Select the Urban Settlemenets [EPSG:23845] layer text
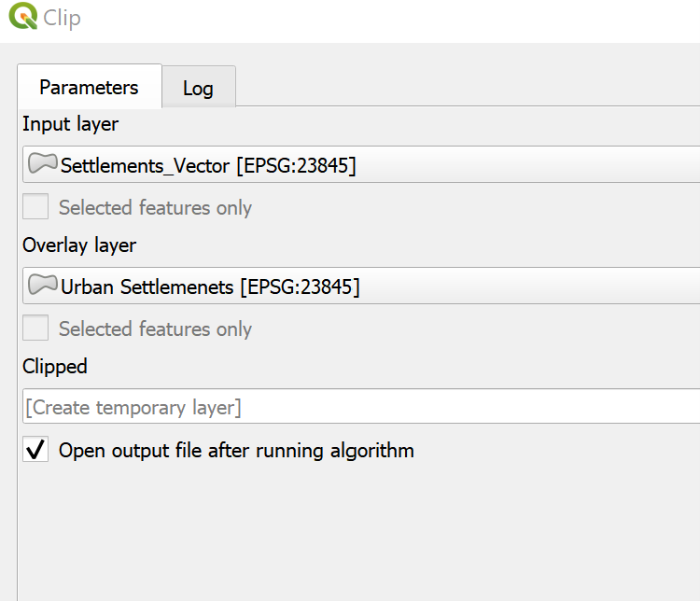700x601 pixels. click(210, 287)
